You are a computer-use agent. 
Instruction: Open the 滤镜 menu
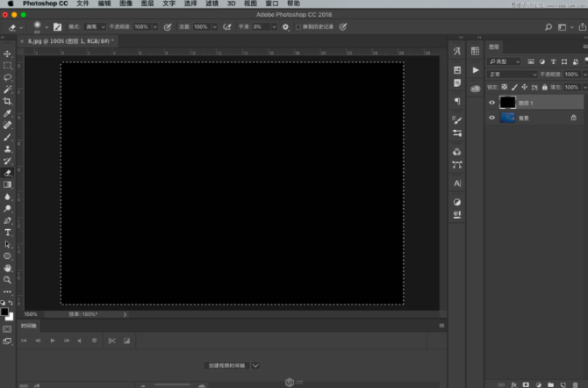(212, 4)
